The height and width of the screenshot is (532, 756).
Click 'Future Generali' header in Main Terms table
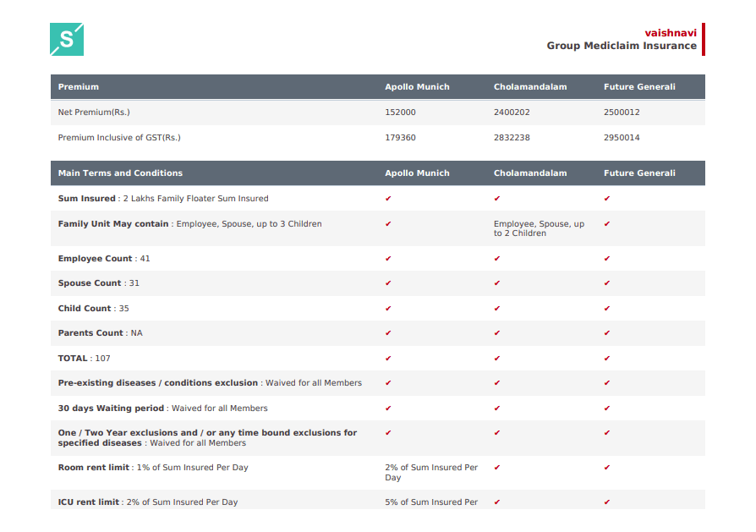[639, 173]
